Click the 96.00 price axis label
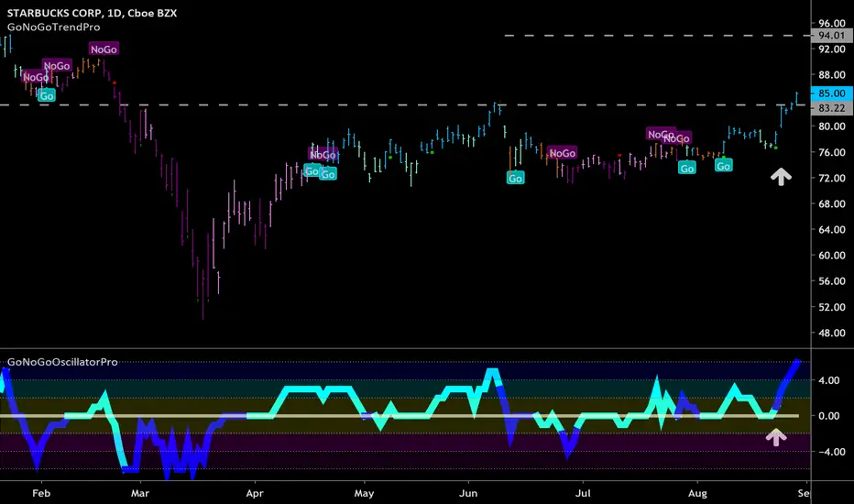This screenshot has width=854, height=504. click(x=832, y=24)
